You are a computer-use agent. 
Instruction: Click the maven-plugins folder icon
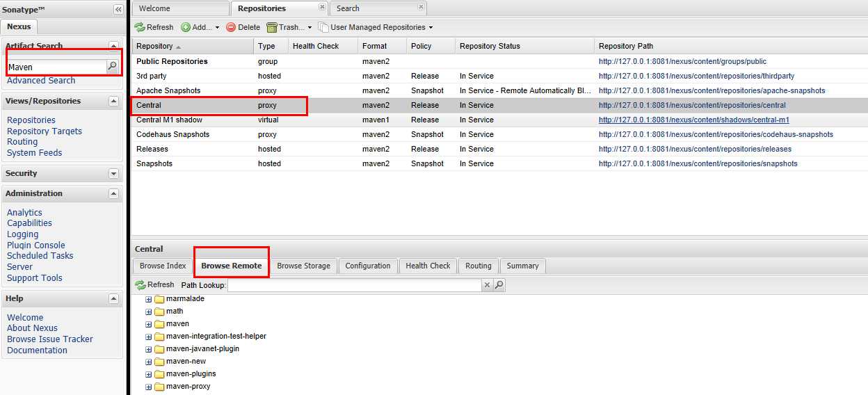159,374
